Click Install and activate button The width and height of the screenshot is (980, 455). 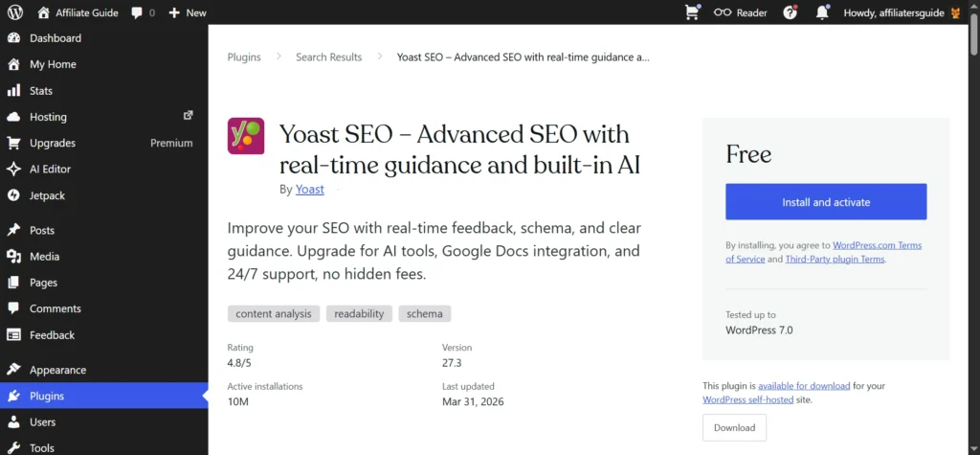[826, 202]
